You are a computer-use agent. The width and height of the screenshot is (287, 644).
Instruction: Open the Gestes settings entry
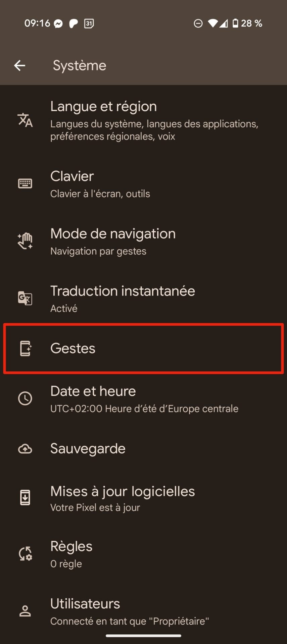143,348
